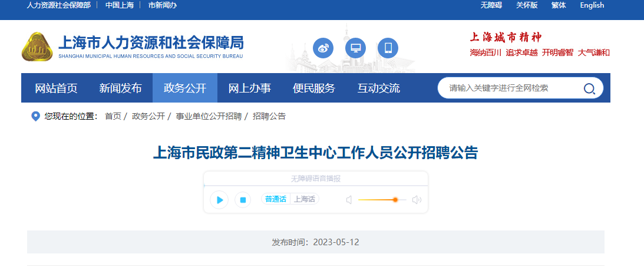Click the 发布时间 2023-05-12 text
The height and width of the screenshot is (267, 644).
click(315, 242)
